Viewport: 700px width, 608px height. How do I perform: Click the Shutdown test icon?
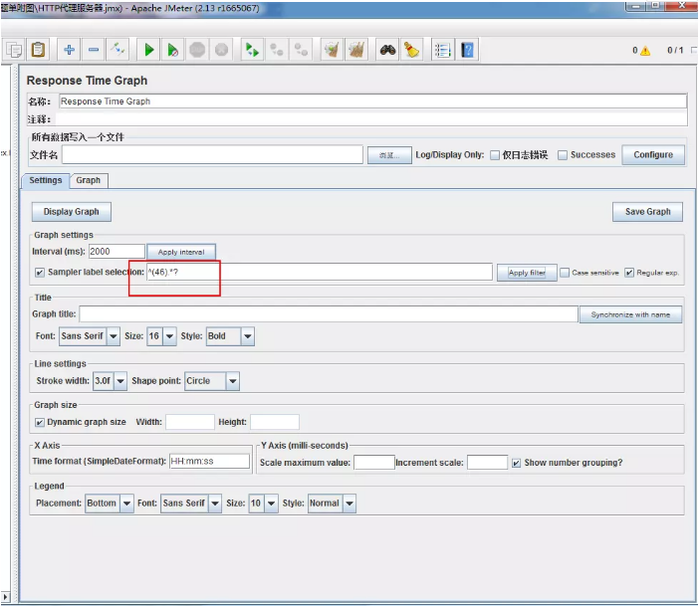point(221,50)
